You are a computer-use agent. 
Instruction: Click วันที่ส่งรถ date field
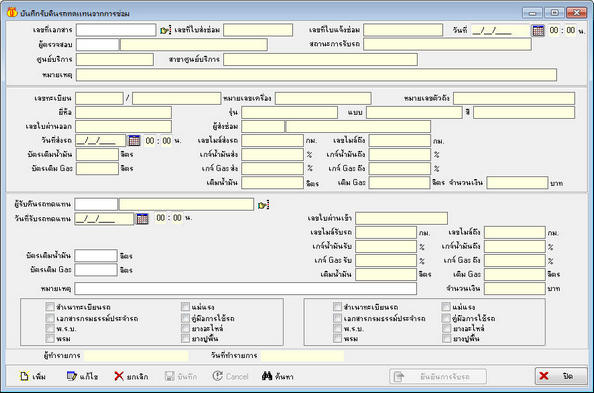tap(100, 141)
